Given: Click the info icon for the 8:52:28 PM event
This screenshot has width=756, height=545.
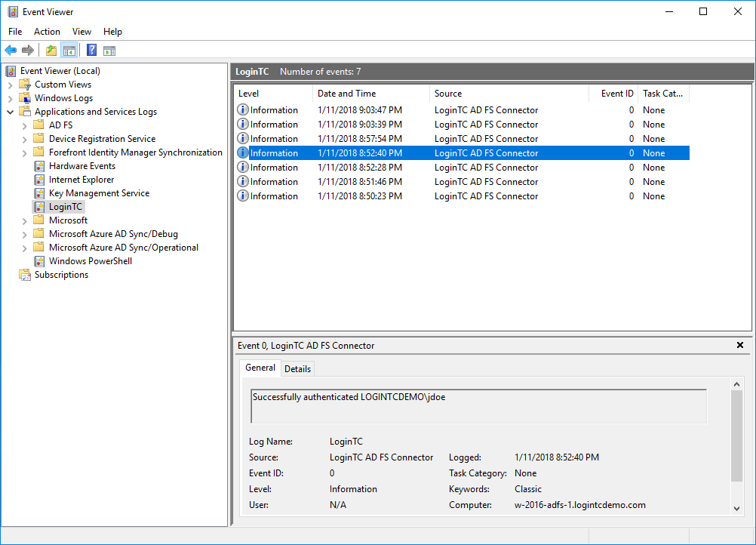Looking at the screenshot, I should (243, 167).
